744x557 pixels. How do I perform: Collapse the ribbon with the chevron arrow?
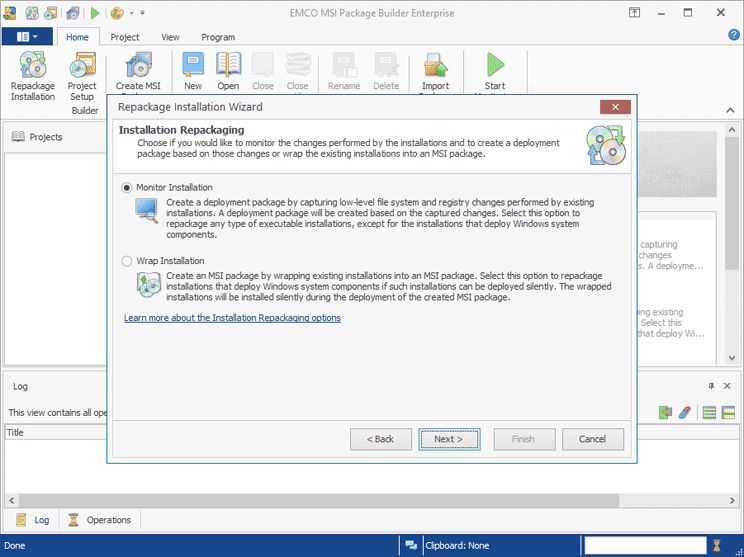click(730, 110)
